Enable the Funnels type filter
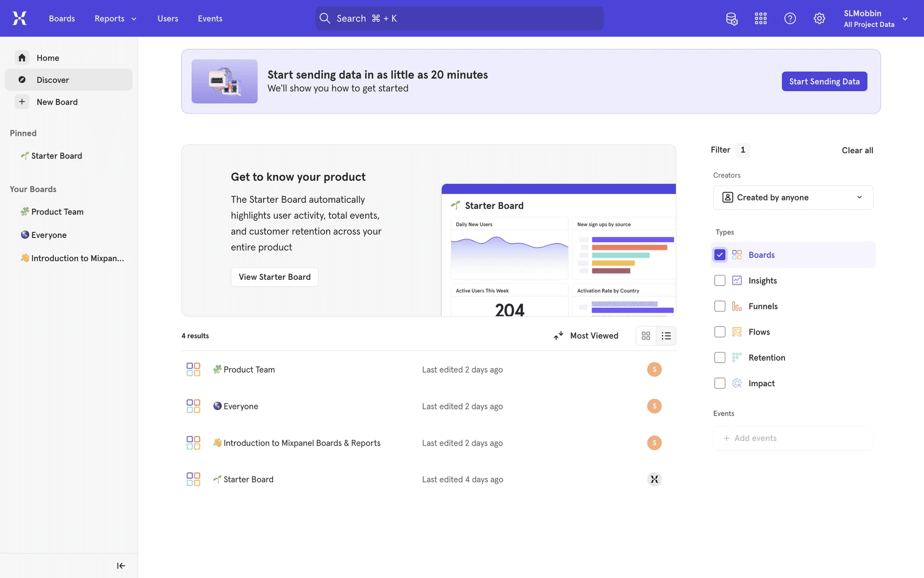The image size is (924, 578). click(x=719, y=306)
